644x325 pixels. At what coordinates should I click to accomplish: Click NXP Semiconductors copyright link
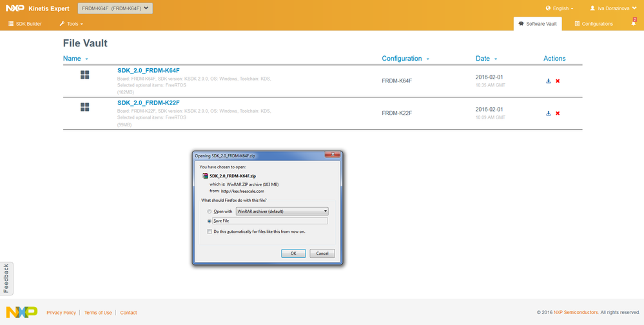pos(576,312)
